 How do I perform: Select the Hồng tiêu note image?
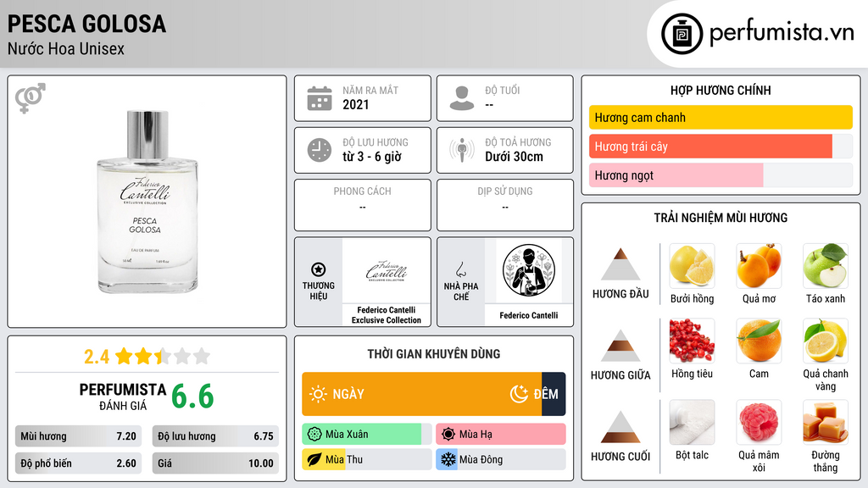tap(692, 341)
